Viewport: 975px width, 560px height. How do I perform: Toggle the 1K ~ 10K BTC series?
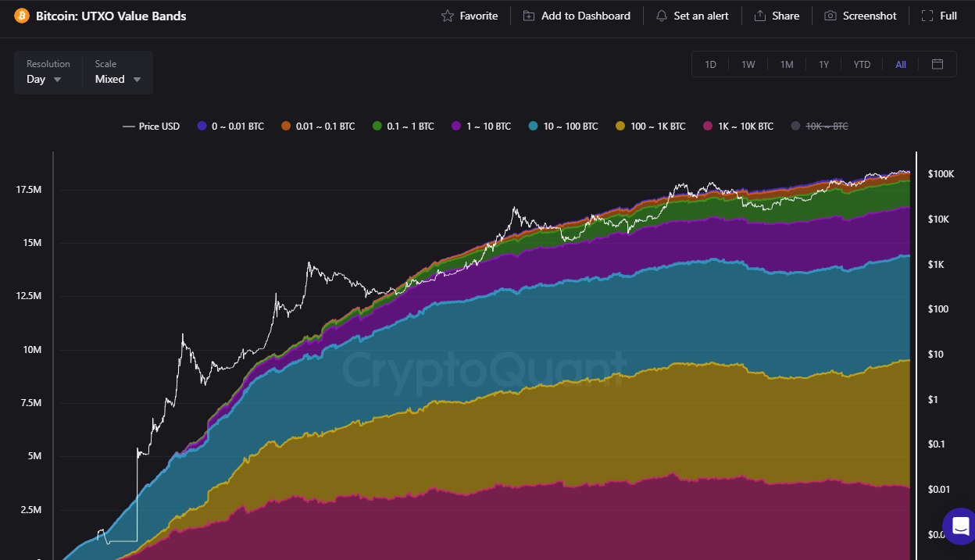coord(738,126)
